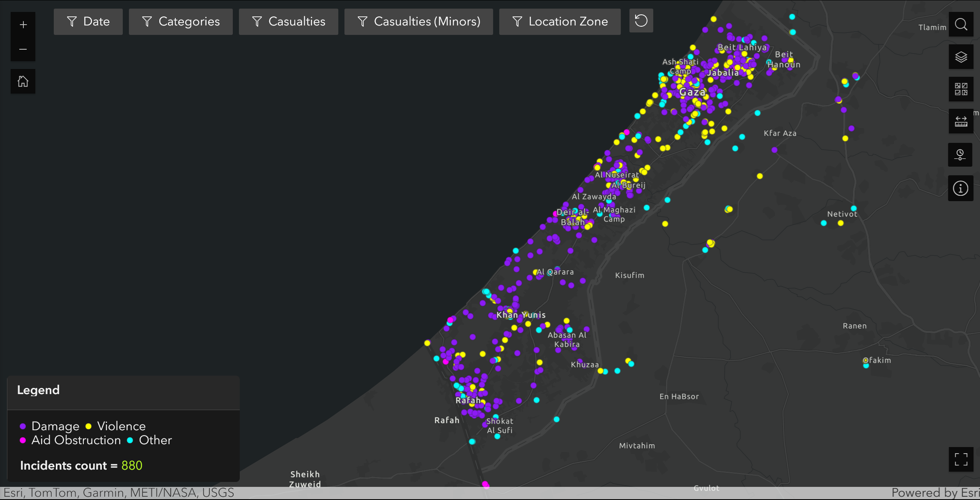Viewport: 980px width, 500px height.
Task: Zoom out with the minus button
Action: pyautogui.click(x=23, y=49)
